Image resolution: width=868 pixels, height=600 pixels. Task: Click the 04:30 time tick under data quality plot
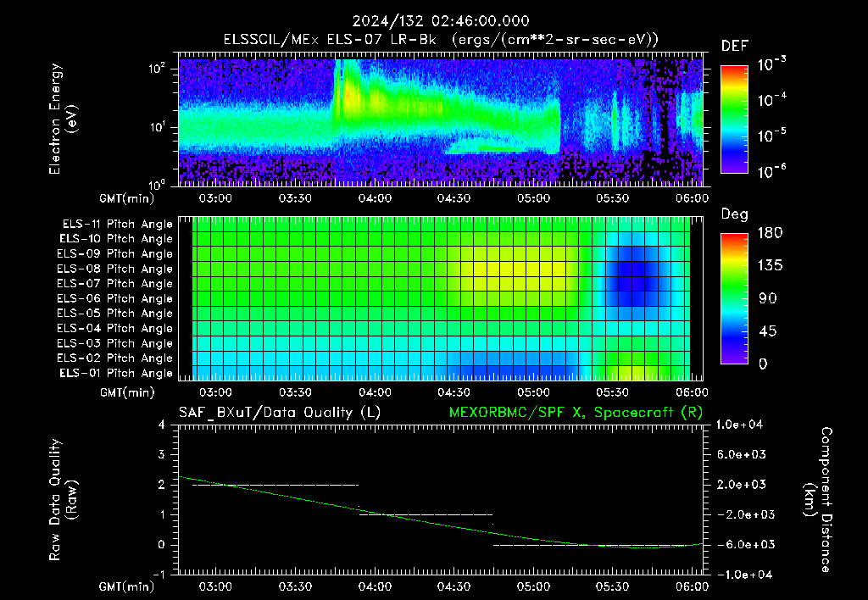pyautogui.click(x=454, y=586)
